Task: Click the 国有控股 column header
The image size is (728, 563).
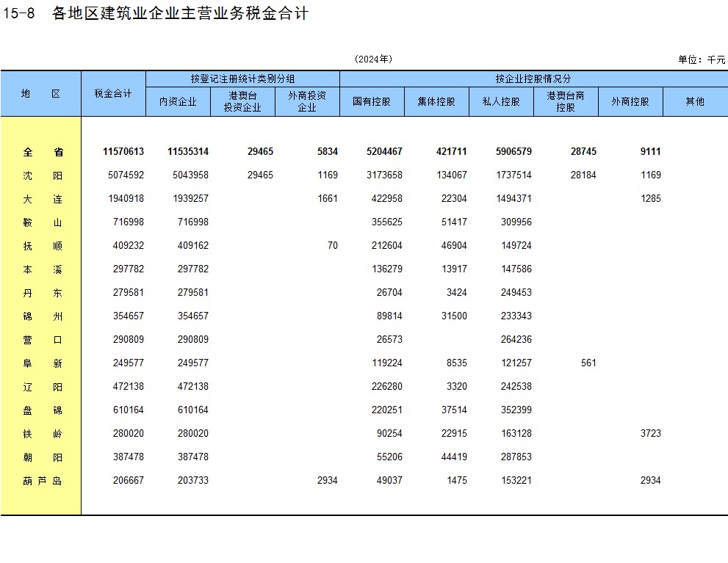Action: tap(372, 101)
